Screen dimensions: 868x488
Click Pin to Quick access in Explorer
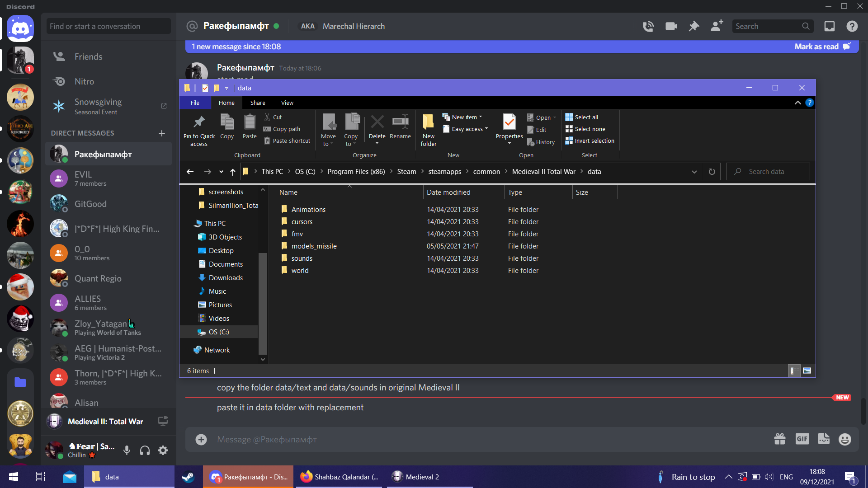pyautogui.click(x=199, y=131)
